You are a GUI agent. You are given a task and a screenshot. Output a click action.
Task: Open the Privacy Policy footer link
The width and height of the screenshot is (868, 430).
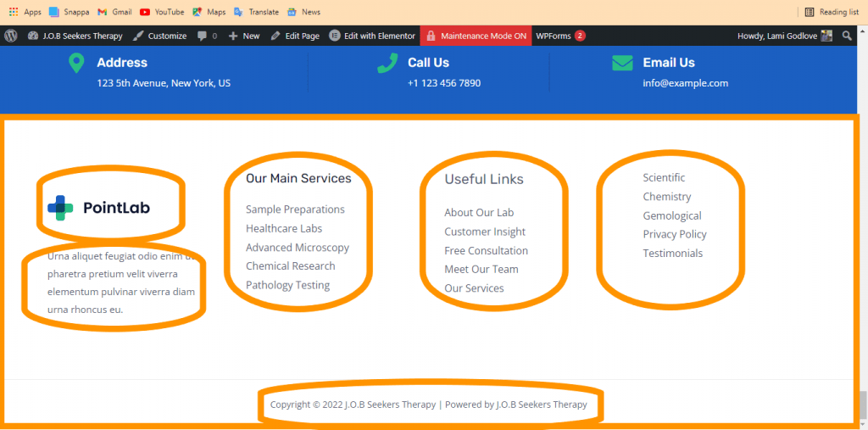tap(674, 234)
